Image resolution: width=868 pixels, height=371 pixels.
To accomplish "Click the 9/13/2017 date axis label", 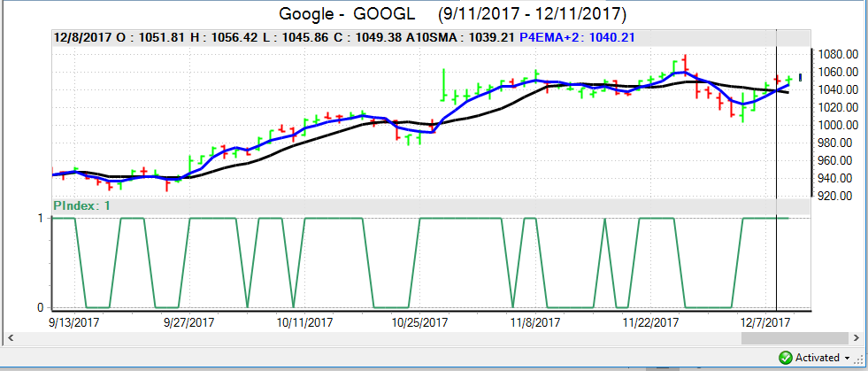I will pos(74,321).
